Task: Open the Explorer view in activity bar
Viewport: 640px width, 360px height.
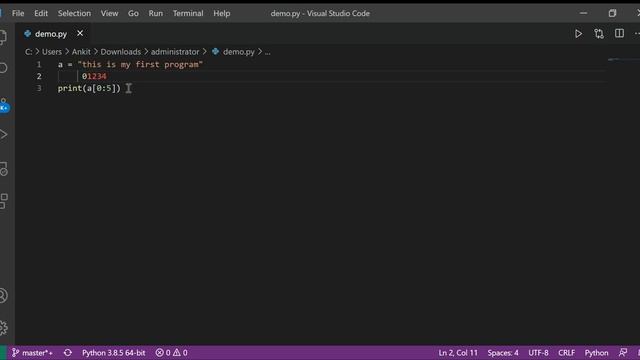Action: (3, 37)
